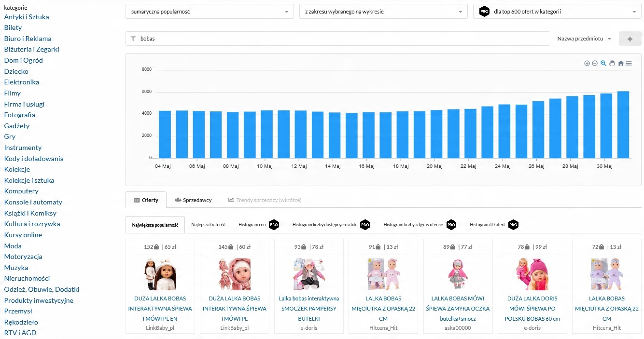This screenshot has width=644, height=339.
Task: Open the Kody i doładowania category
Action: [34, 159]
